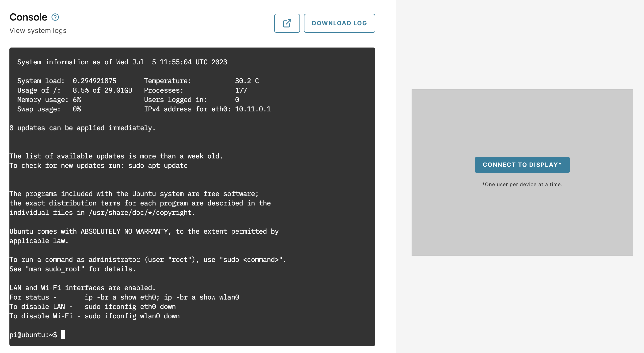Click 'Users logged in:' label
Image resolution: width=644 pixels, height=353 pixels.
click(175, 100)
